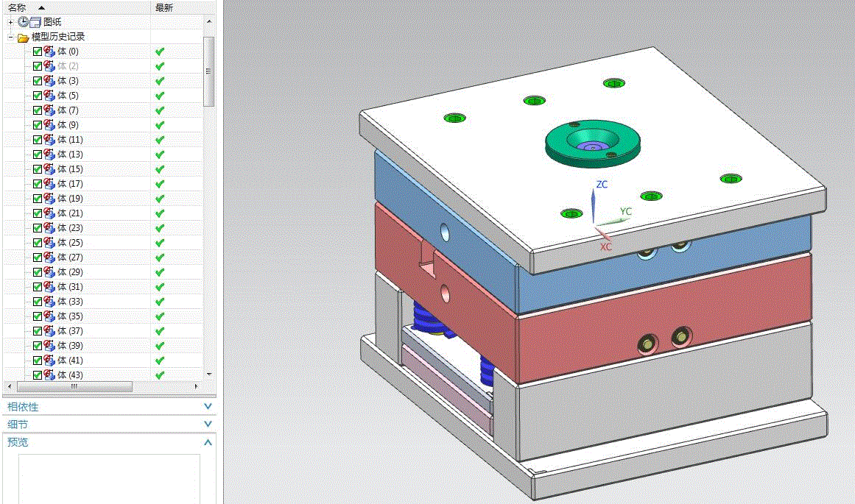Image resolution: width=855 pixels, height=504 pixels.
Task: Click the YC axis of the coordinate triad
Action: coord(613,221)
